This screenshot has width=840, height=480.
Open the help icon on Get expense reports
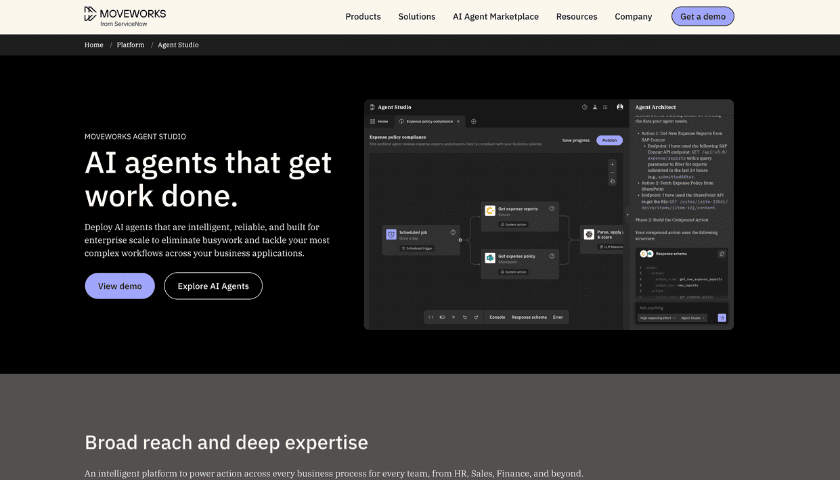pyautogui.click(x=552, y=208)
